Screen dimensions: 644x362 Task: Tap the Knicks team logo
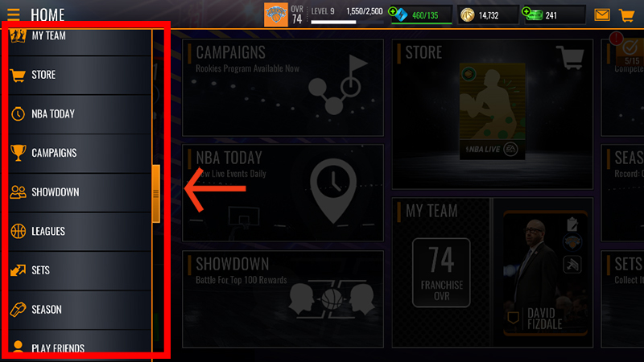(x=275, y=14)
